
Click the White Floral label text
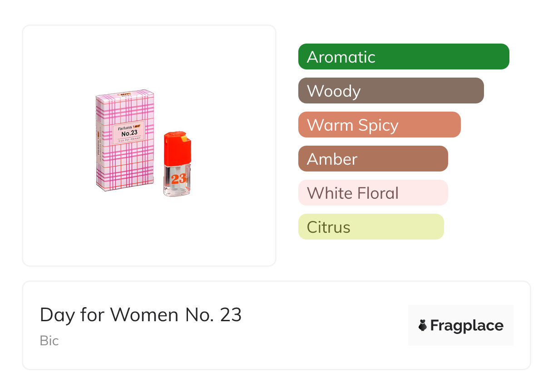coord(353,193)
